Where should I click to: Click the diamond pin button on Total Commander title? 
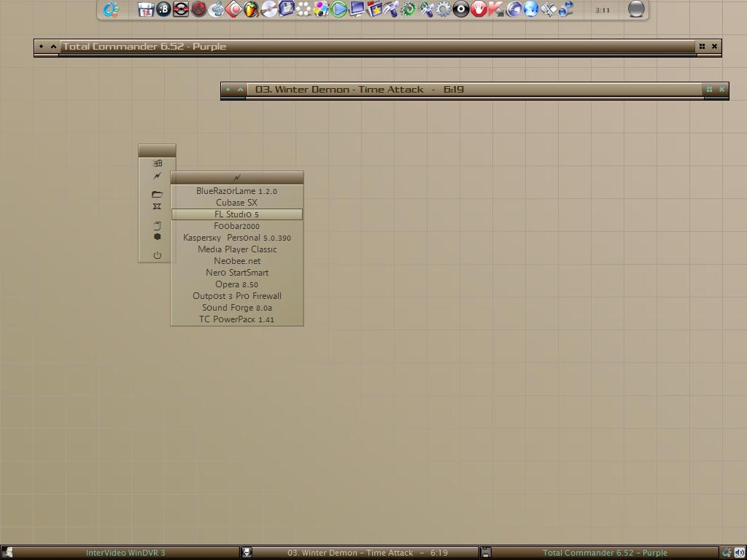click(x=41, y=46)
